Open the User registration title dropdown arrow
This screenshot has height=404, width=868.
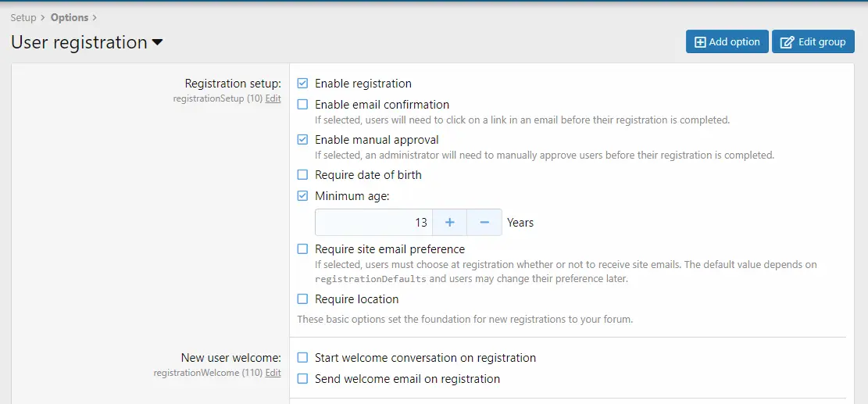[x=157, y=43]
